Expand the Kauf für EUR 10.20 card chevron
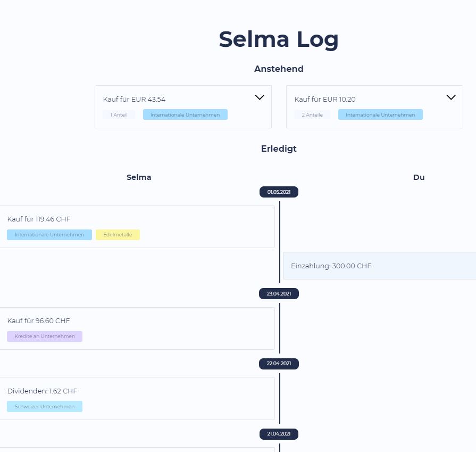Viewport: 476px width, 452px height. tap(451, 97)
